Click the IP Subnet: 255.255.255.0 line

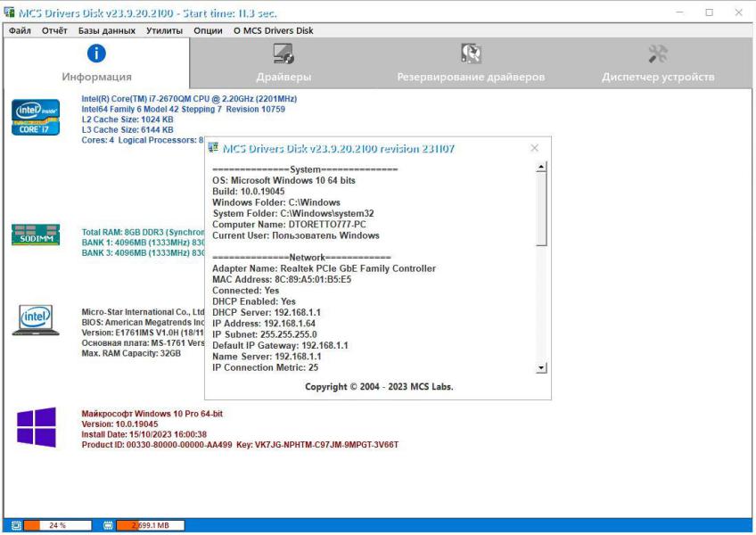[x=264, y=334]
